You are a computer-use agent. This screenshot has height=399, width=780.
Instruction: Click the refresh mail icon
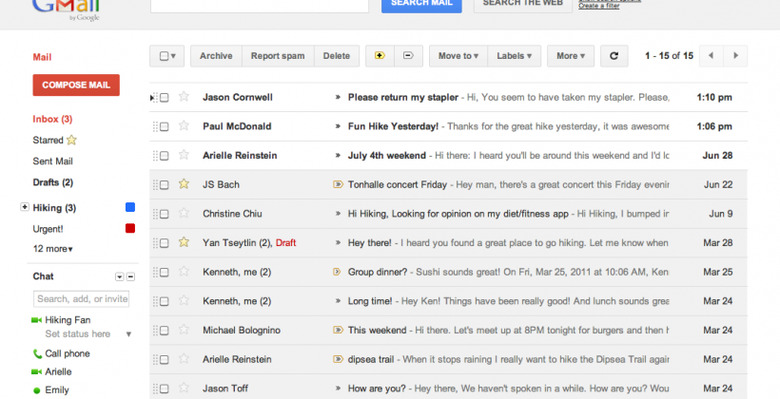click(x=614, y=56)
